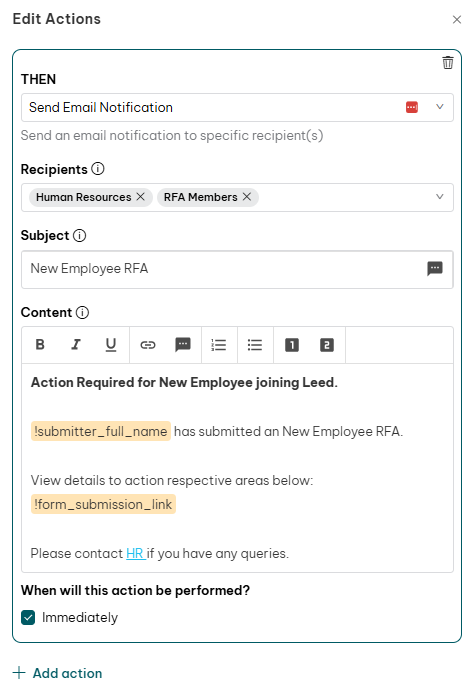Expand the Recipients dropdown arrow

tap(440, 197)
